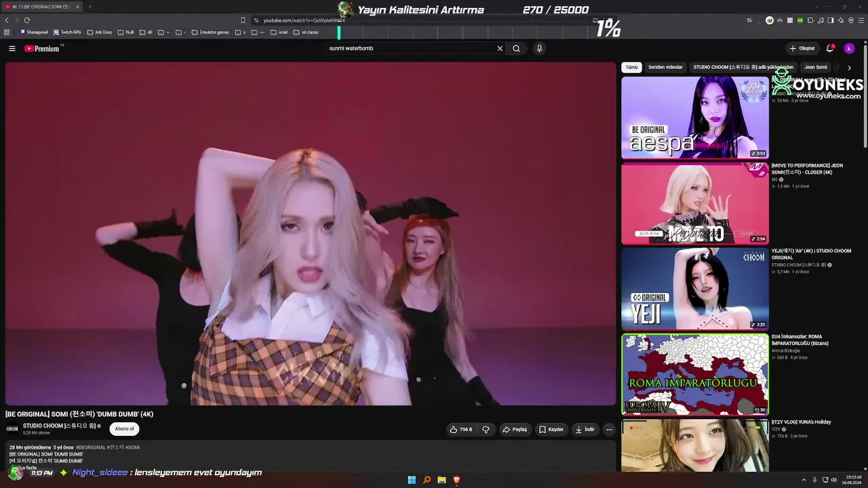Show hidden system tray icons
Viewport: 868px width, 488px height.
click(804, 480)
